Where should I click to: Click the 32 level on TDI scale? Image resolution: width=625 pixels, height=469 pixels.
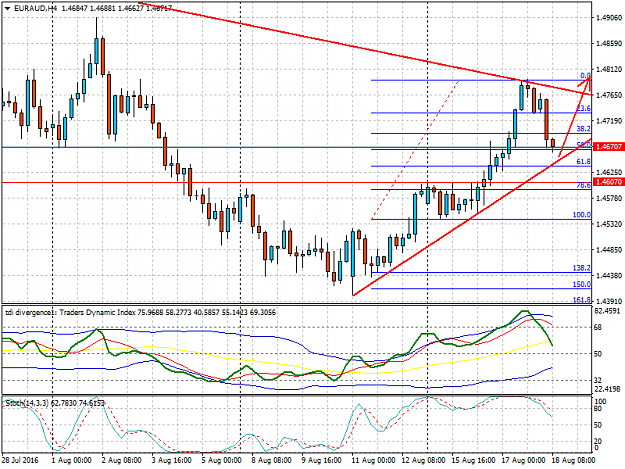pyautogui.click(x=598, y=380)
